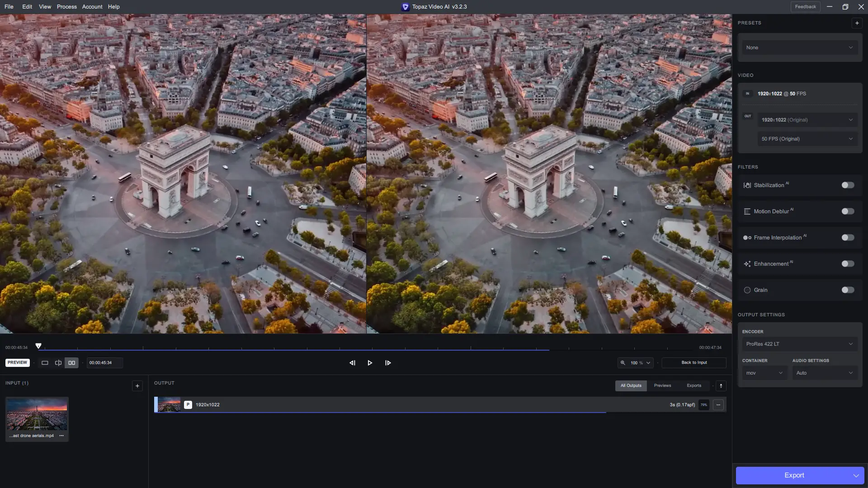
Task: Open the 50 FPS output frame rate dropdown
Action: pos(807,139)
